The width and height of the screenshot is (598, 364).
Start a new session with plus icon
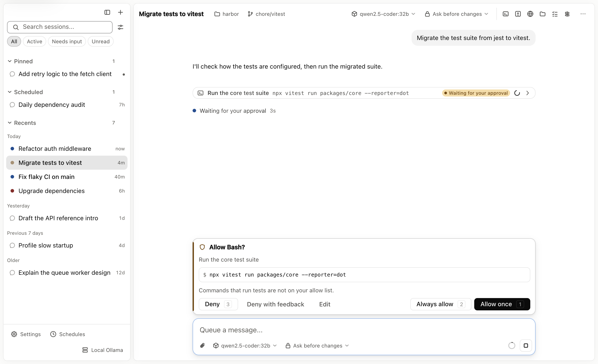[120, 12]
